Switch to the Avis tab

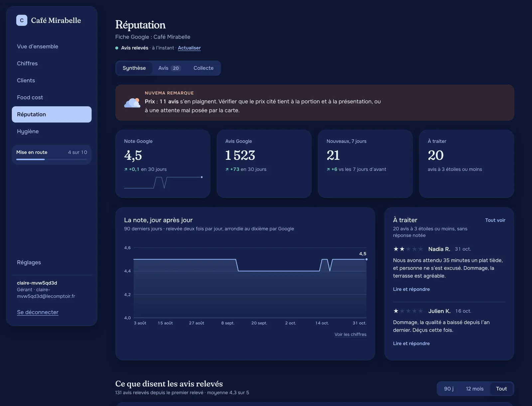pos(169,68)
